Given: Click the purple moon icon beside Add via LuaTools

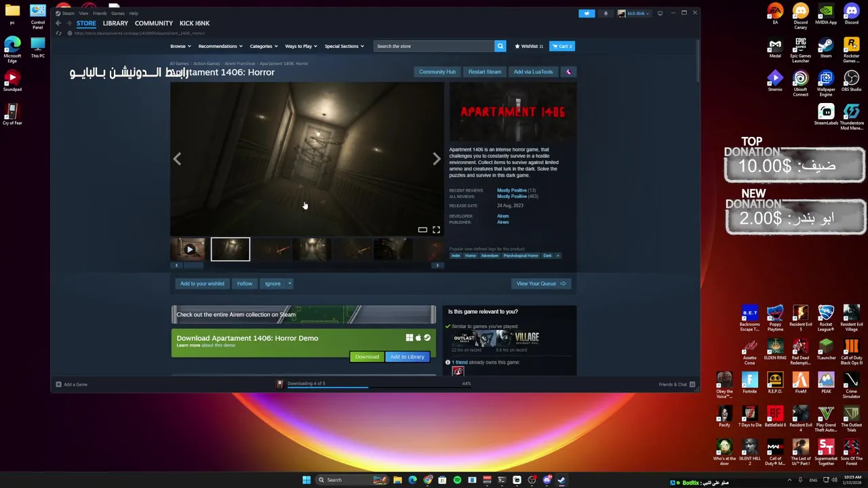Looking at the screenshot, I should tap(568, 72).
